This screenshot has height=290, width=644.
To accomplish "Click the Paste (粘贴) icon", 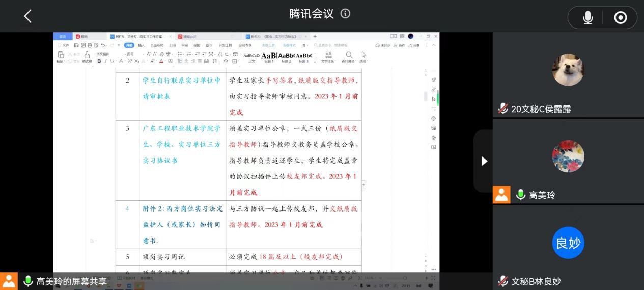I will pyautogui.click(x=61, y=57).
